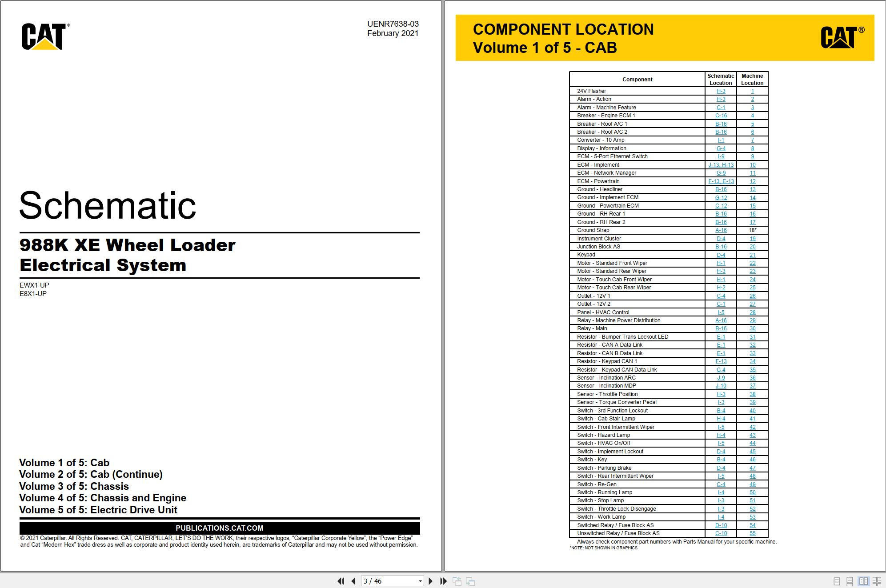Click machine location 18* for Ground Strap
Viewport: 886px width, 588px height.
click(752, 230)
